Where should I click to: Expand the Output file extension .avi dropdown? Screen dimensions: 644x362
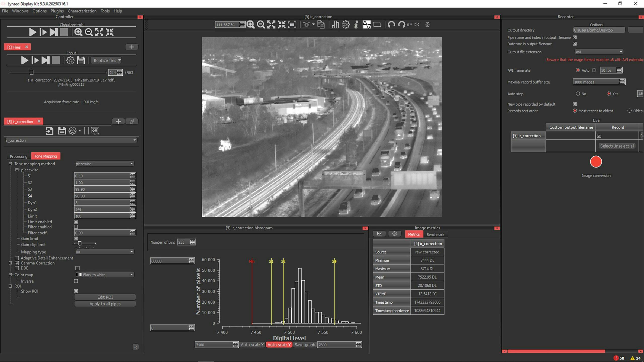click(x=598, y=52)
